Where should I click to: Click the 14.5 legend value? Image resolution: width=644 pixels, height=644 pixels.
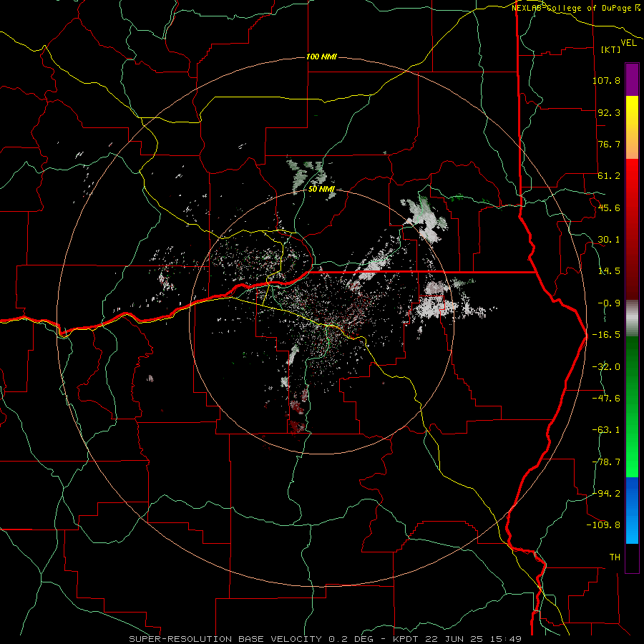coord(609,271)
